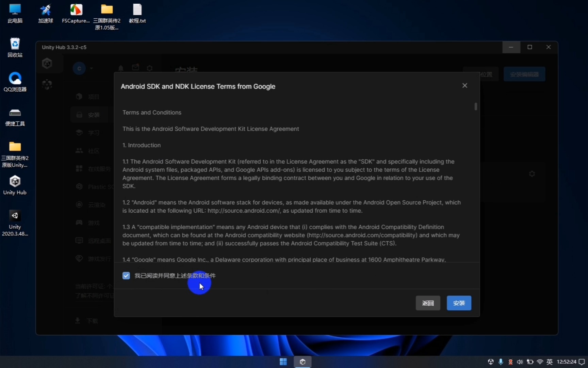Select 学习 learn in Hub sidebar
Image resolution: width=588 pixels, height=368 pixels.
click(x=88, y=133)
